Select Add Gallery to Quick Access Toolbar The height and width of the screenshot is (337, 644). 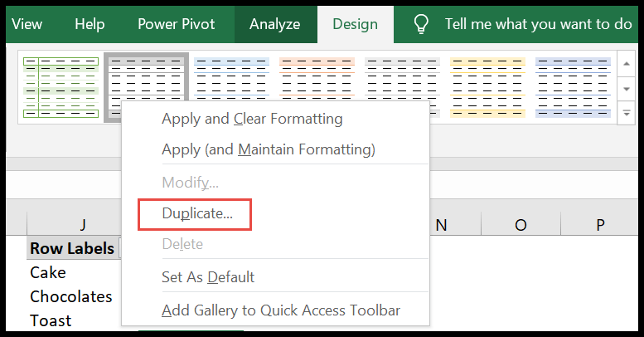click(281, 310)
